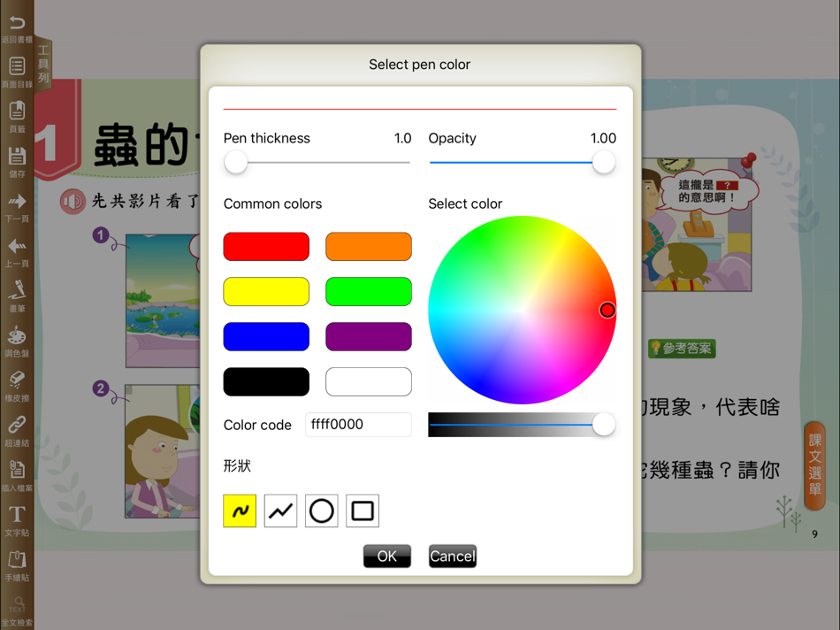This screenshot has height=630, width=840.
Task: Open the 參考答案 reference answer button
Action: (682, 349)
